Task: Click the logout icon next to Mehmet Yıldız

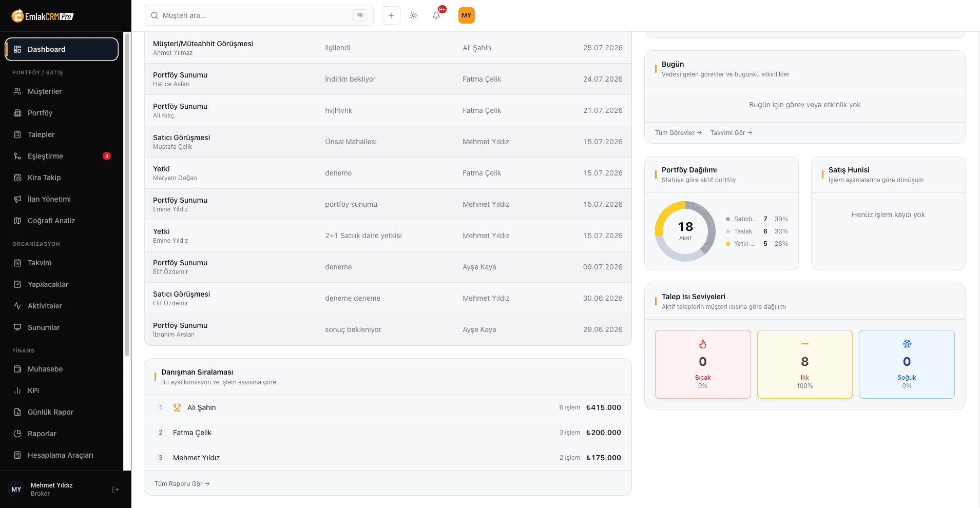Action: tap(116, 490)
